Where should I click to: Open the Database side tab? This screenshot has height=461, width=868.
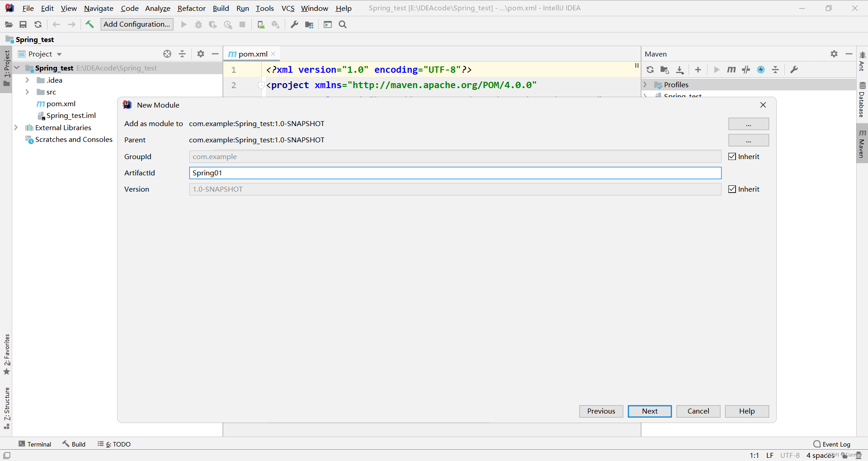[862, 100]
